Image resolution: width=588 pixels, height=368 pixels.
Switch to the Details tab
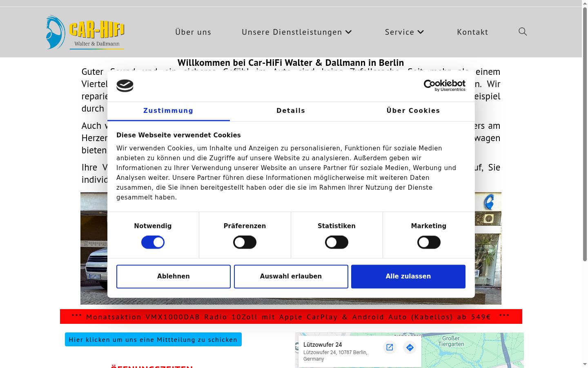(291, 111)
